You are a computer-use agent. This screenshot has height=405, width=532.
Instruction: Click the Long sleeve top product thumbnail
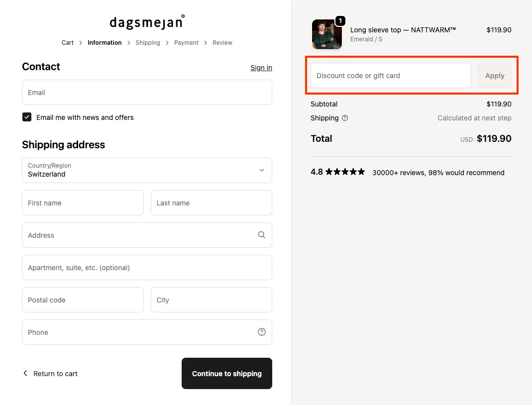pyautogui.click(x=326, y=34)
